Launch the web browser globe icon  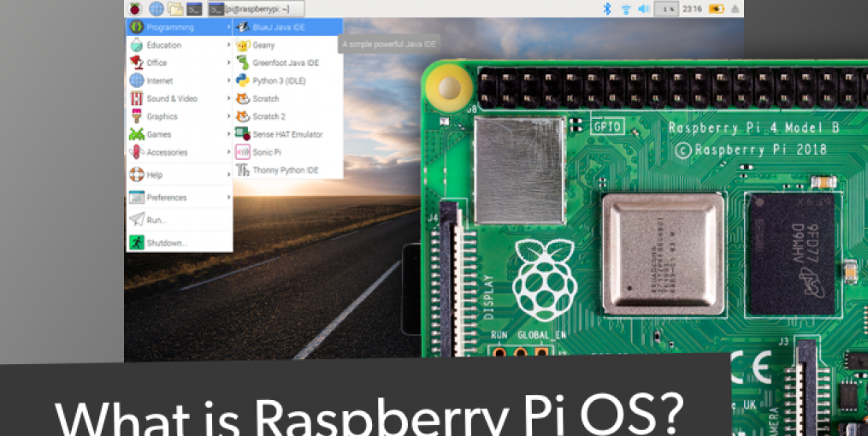(x=156, y=9)
